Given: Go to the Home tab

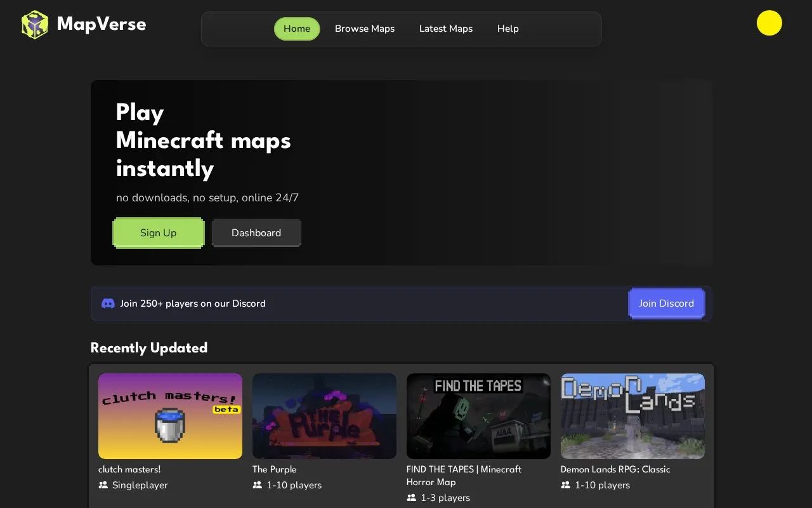Looking at the screenshot, I should (297, 29).
